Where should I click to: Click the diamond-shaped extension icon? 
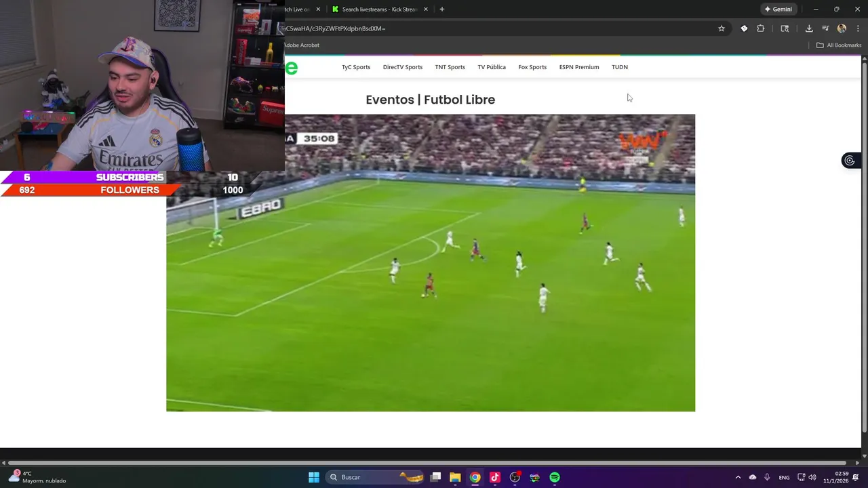[x=744, y=28]
